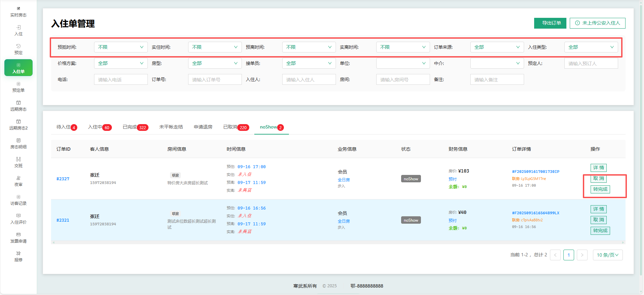This screenshot has height=295, width=644.
Task: Click the 订单号 input field
Action: (215, 80)
